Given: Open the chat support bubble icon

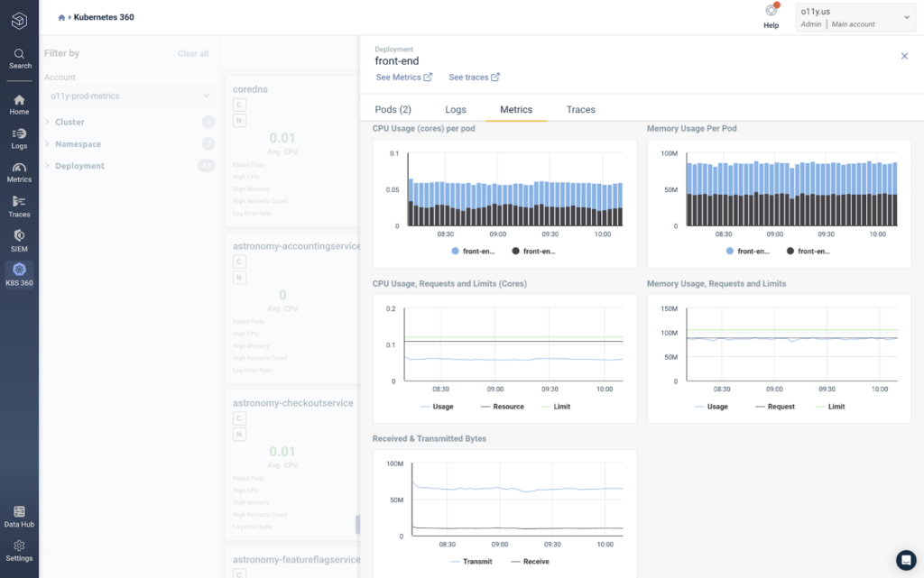Looking at the screenshot, I should [906, 560].
